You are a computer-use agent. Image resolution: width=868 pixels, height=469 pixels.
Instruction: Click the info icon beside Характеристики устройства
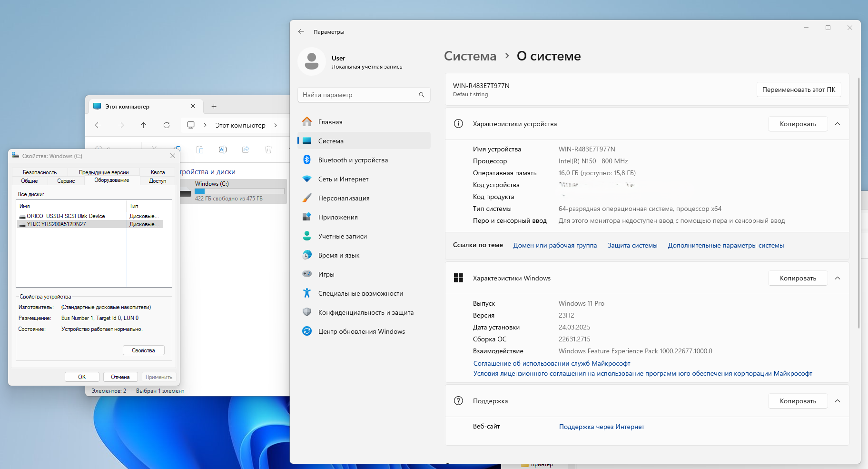click(458, 124)
